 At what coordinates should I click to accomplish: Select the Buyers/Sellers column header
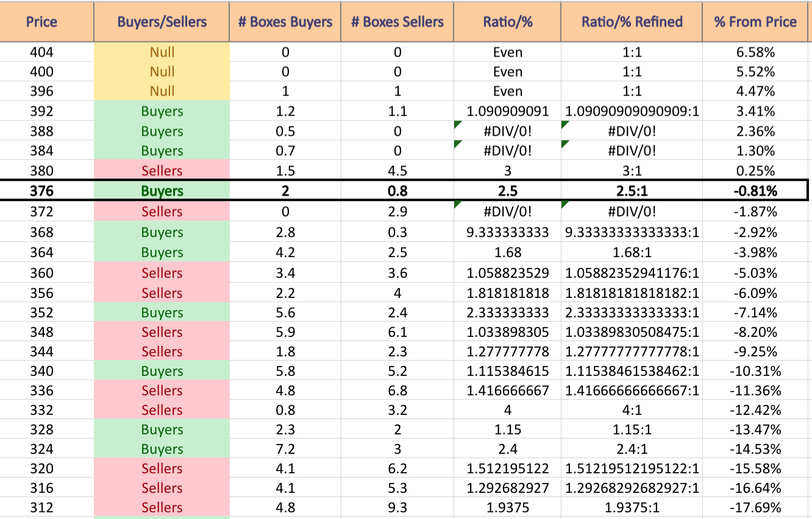(162, 22)
